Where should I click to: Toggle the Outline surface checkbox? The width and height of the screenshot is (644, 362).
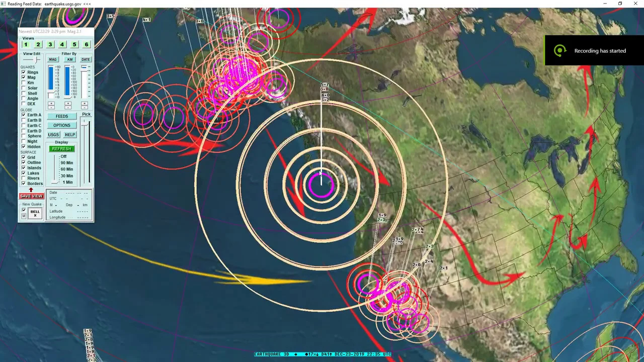coord(23,162)
